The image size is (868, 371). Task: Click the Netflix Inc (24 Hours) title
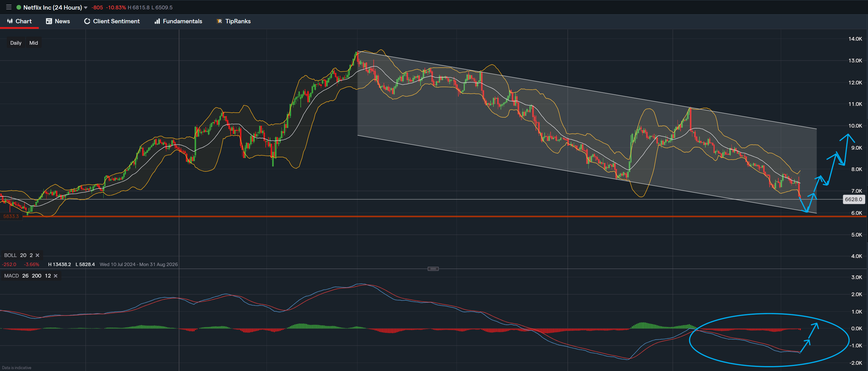[x=52, y=7]
